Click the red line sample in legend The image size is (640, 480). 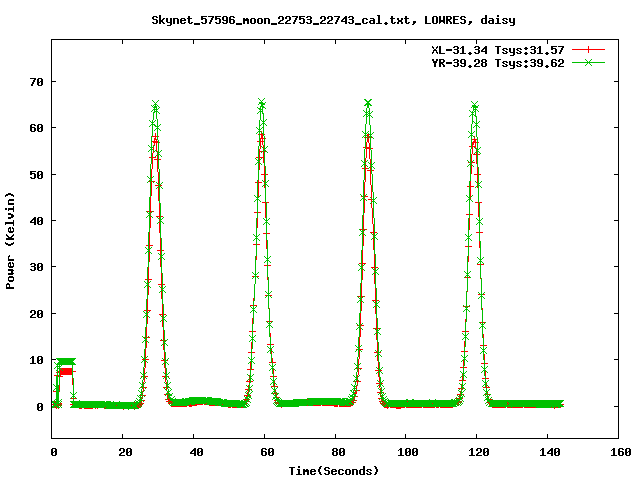pos(588,50)
